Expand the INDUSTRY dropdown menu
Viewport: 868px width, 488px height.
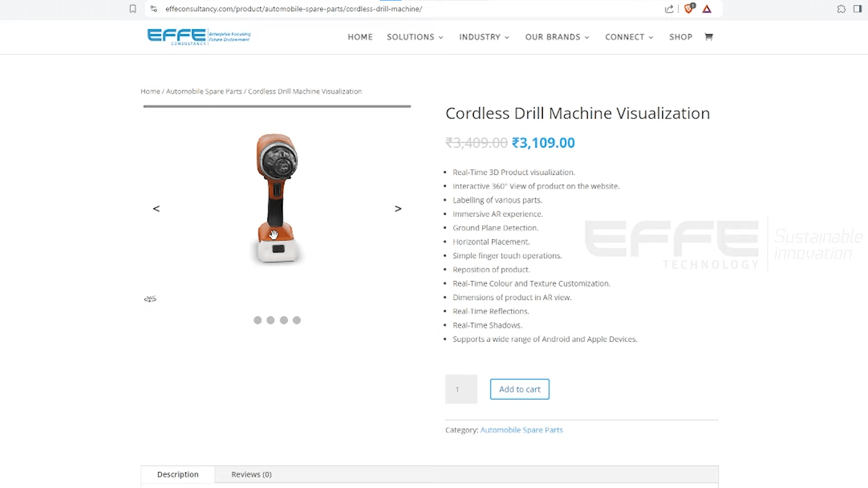click(483, 37)
